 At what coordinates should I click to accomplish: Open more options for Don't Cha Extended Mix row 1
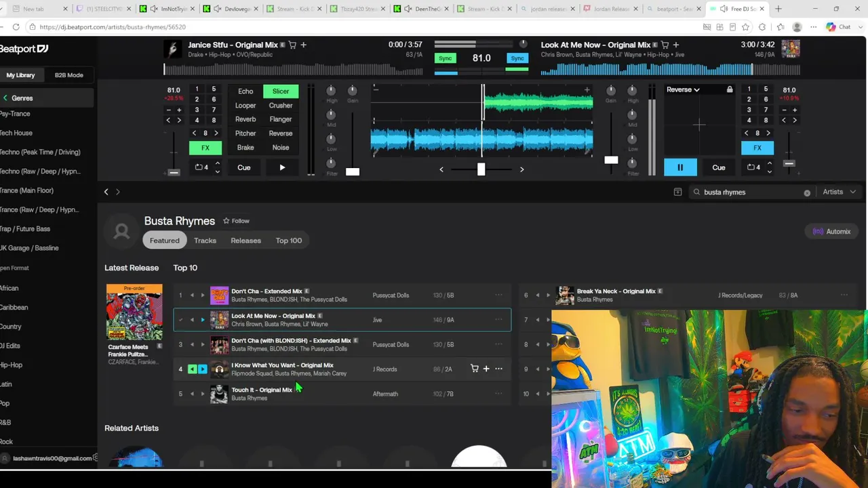(498, 295)
